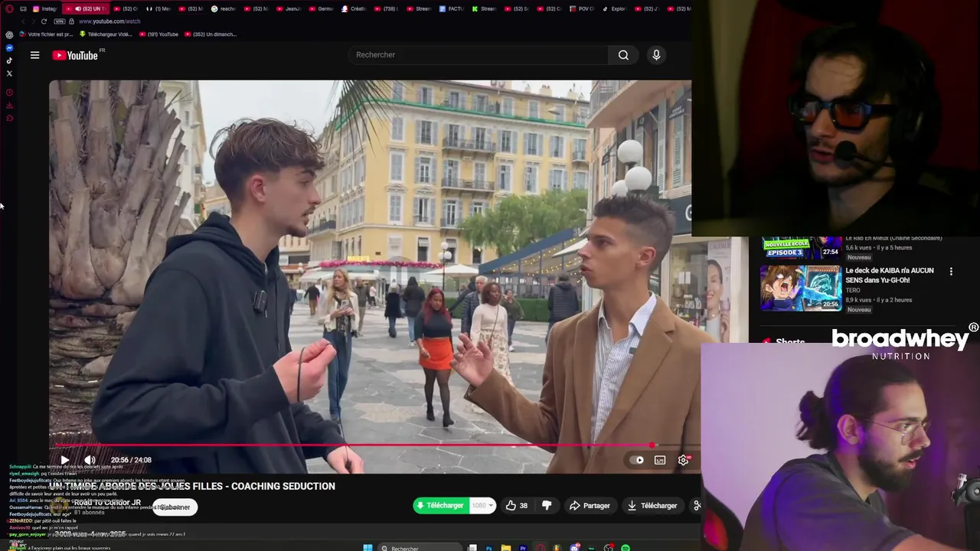Open downloads icon in Opera sidebar
The height and width of the screenshot is (551, 980).
(x=9, y=106)
